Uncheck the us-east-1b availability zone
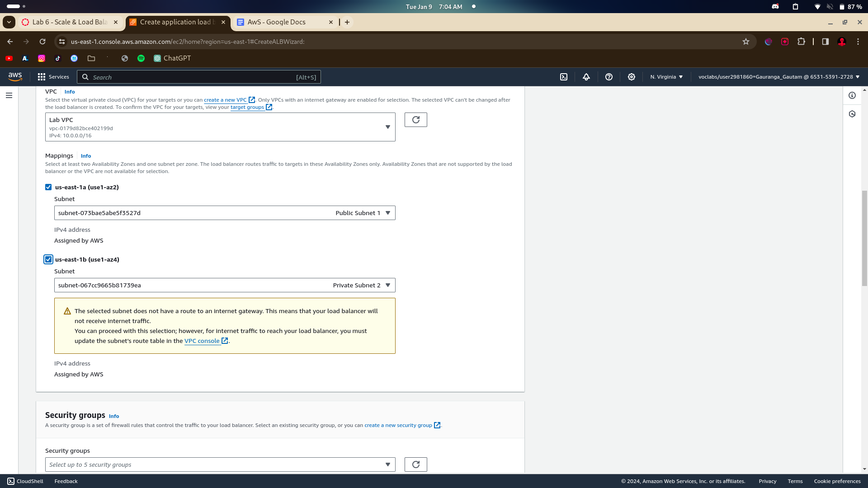868x488 pixels. [x=48, y=259]
